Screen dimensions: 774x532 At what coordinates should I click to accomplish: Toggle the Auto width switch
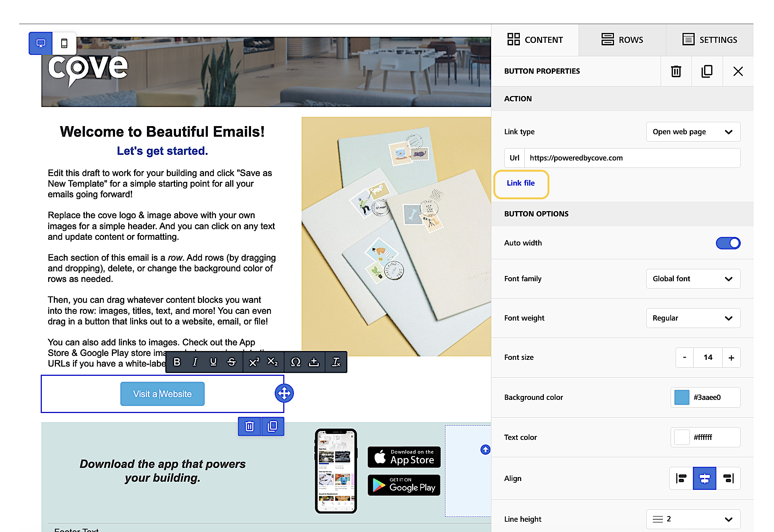[x=728, y=243]
